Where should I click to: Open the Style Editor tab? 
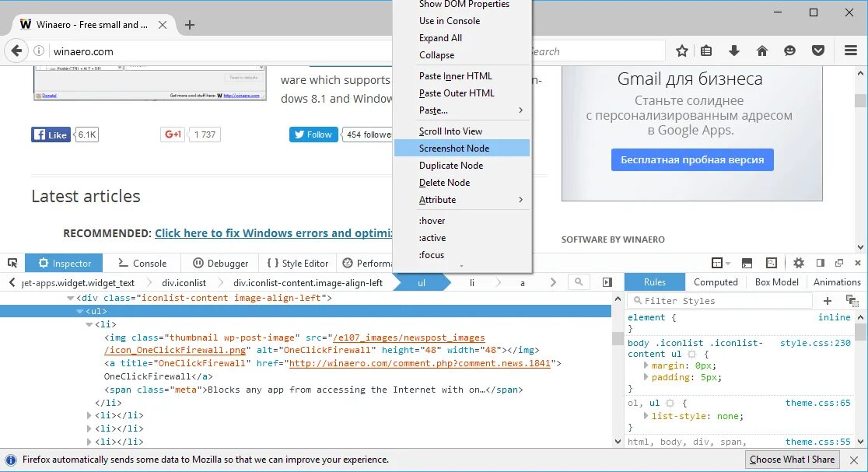coord(297,264)
